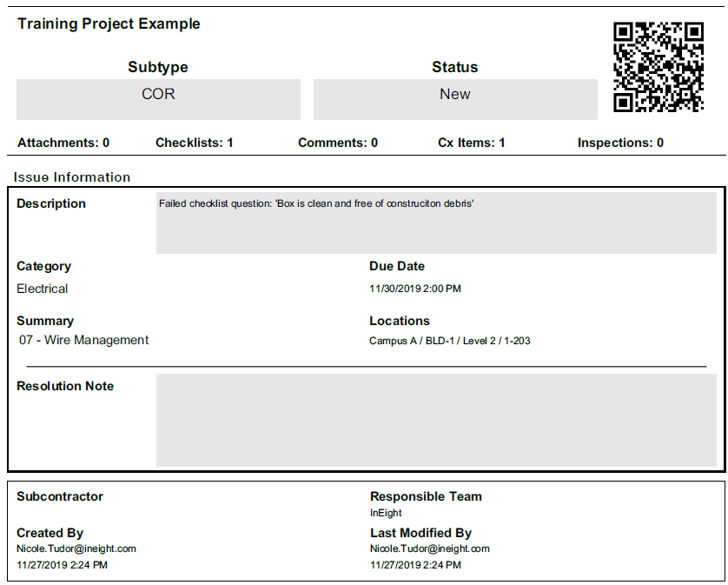Screen dimensions: 728x585
Task: Click the empty Resolution Note box
Action: [436, 419]
